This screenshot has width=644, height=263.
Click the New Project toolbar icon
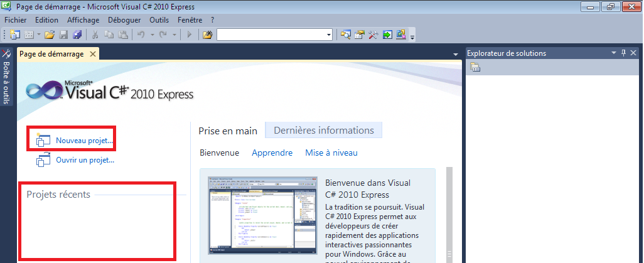[x=15, y=35]
